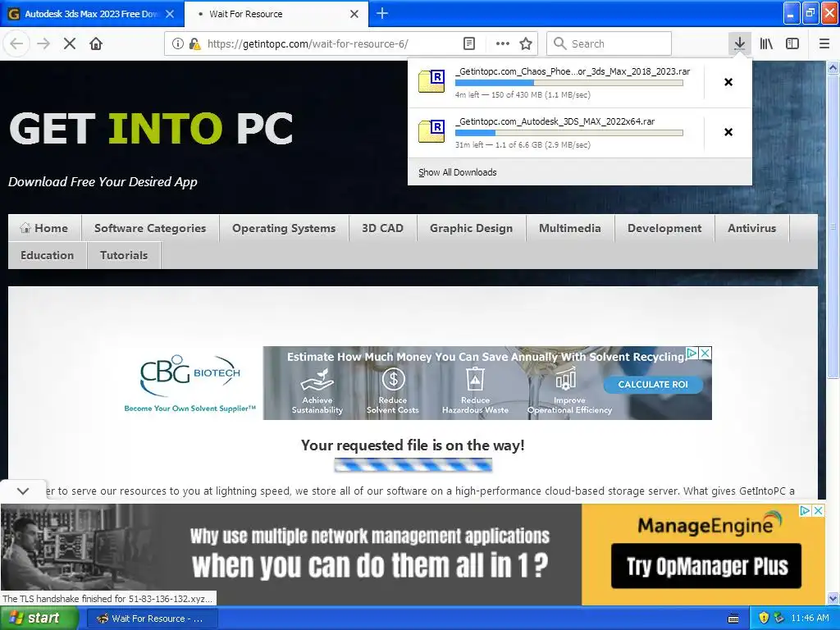Click 'Download Free Your Desired App' tagline
Image resolution: width=840 pixels, height=630 pixels.
[x=103, y=182]
